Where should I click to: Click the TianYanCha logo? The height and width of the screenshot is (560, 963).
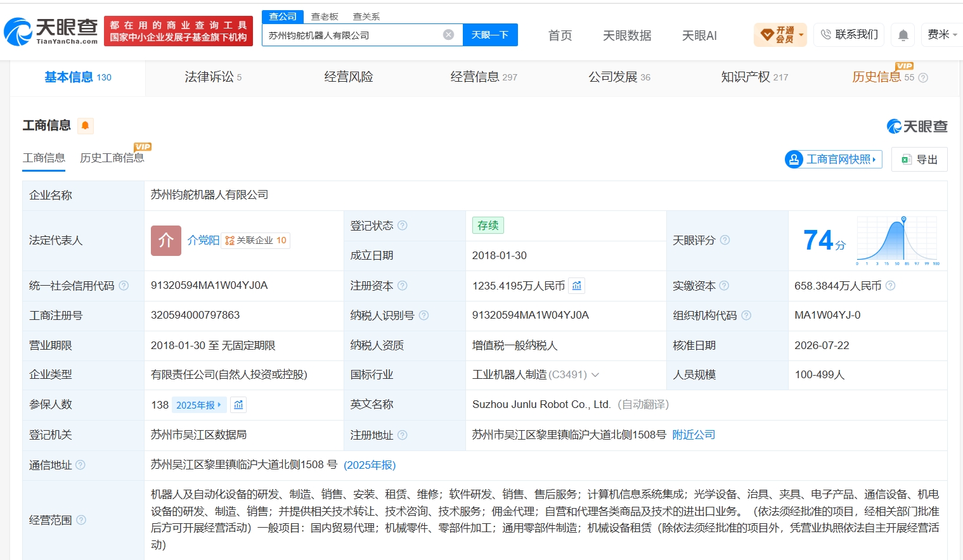[x=51, y=32]
